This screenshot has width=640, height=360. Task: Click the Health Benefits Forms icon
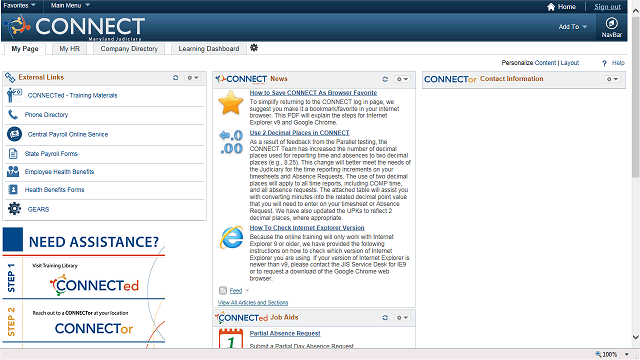(13, 189)
